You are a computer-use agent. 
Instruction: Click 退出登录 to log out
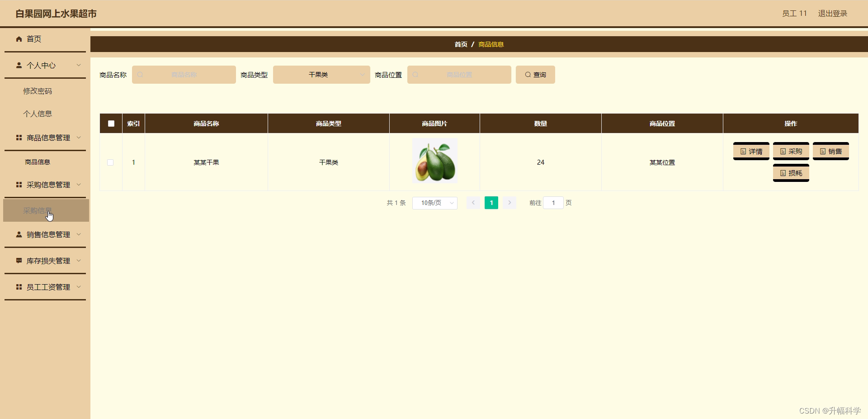832,14
